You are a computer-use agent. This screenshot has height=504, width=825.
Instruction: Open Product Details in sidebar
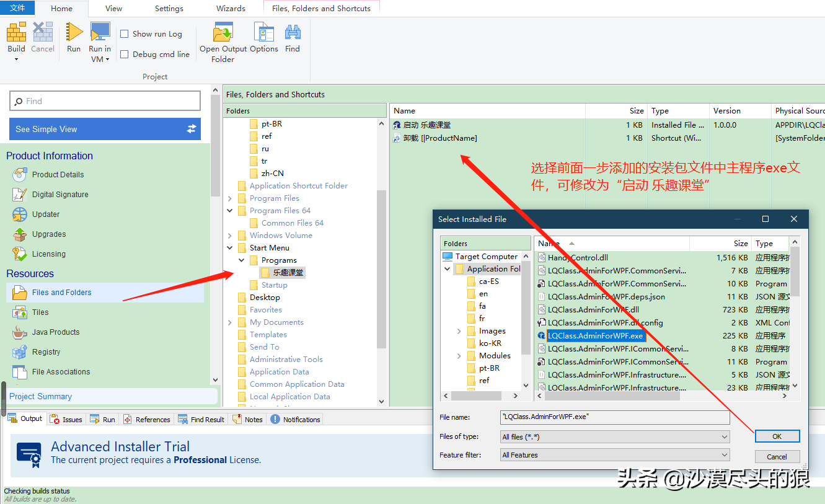click(58, 175)
